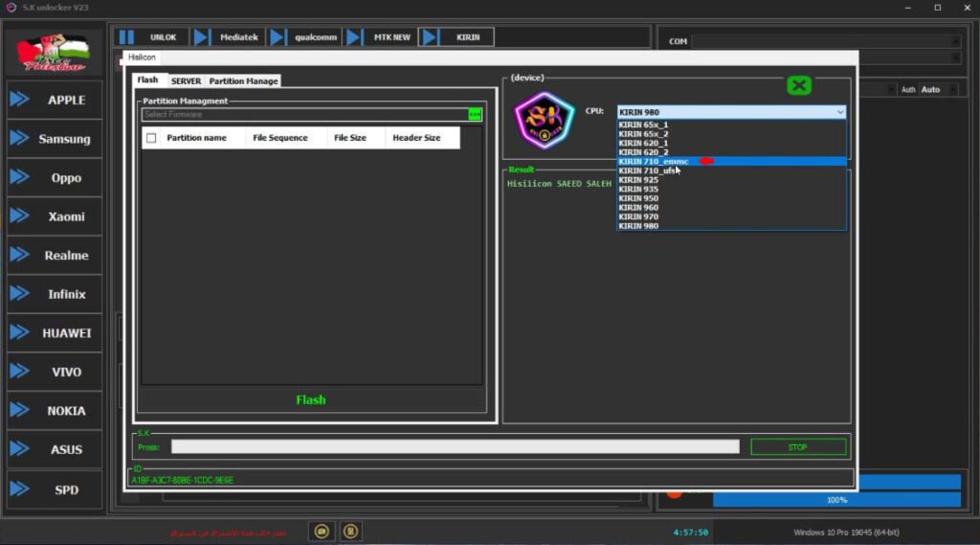Click the pause icon beside UNLOK
This screenshot has width=980, height=545.
click(126, 37)
